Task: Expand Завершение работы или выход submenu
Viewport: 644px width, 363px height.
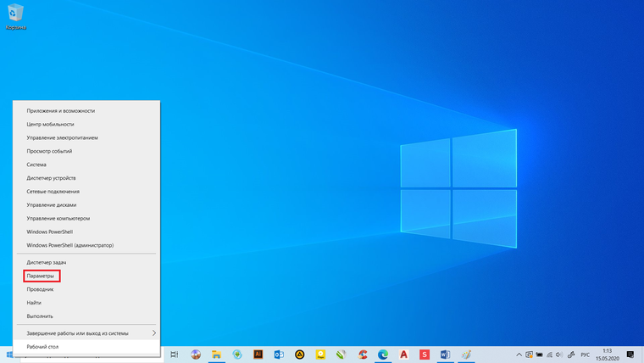Action: (x=86, y=333)
